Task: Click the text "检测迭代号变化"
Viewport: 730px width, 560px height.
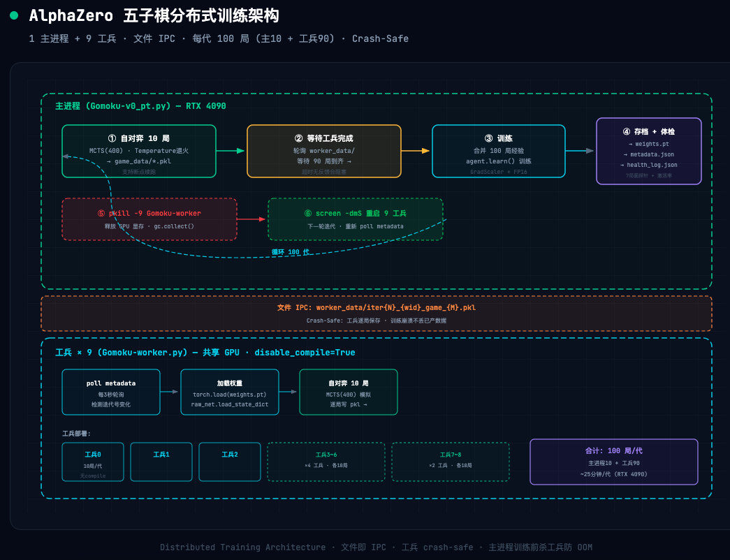Action: 111,404
